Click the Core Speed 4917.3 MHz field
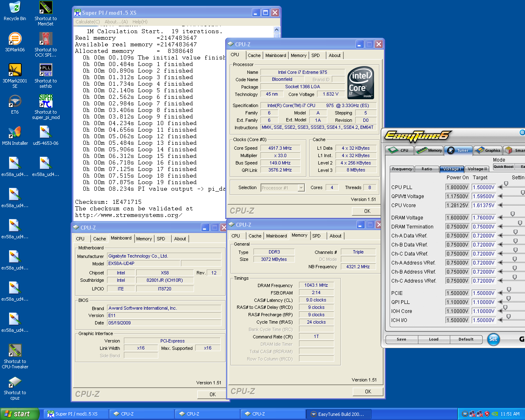 [x=280, y=148]
